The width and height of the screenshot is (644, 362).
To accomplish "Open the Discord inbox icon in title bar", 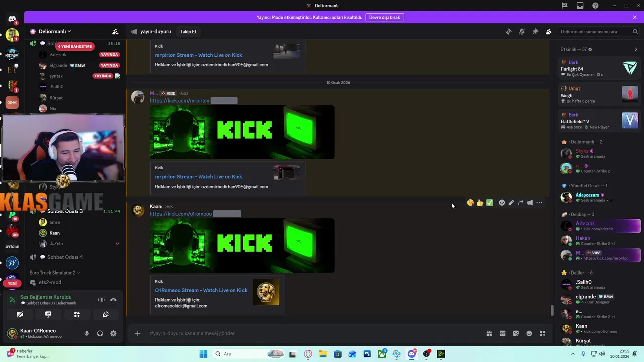I will pos(580,6).
